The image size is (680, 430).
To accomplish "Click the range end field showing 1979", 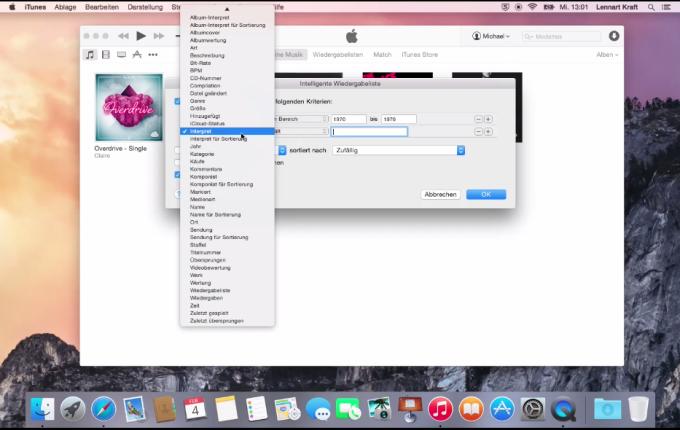I will pos(399,119).
